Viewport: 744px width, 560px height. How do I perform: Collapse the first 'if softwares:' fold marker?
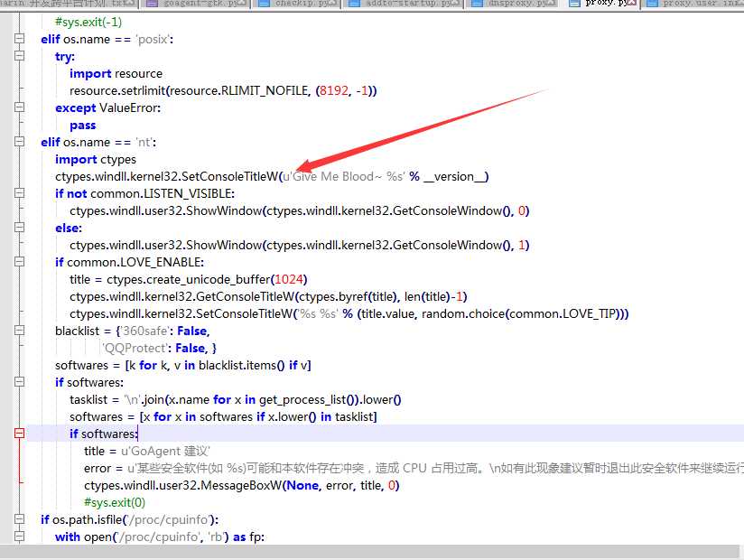coord(19,382)
